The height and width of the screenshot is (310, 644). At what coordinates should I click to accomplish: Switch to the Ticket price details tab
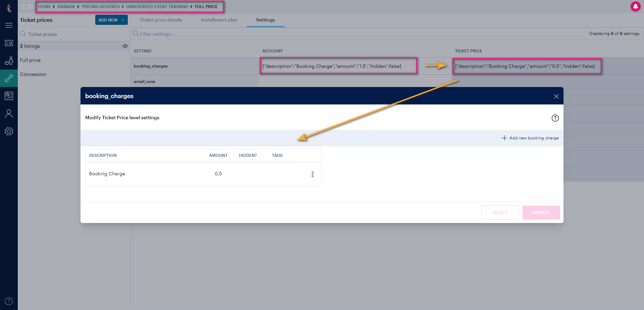click(x=161, y=20)
